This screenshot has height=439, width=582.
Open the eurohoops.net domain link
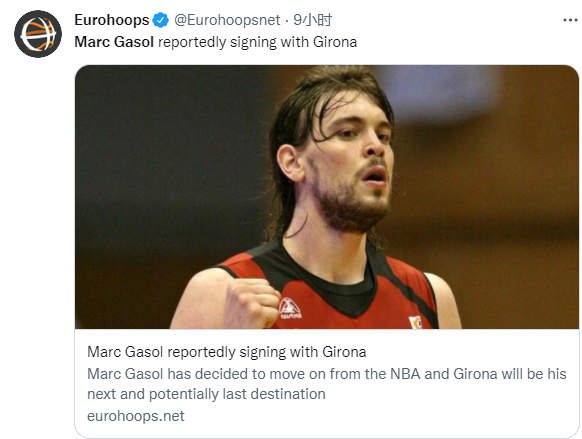136,416
